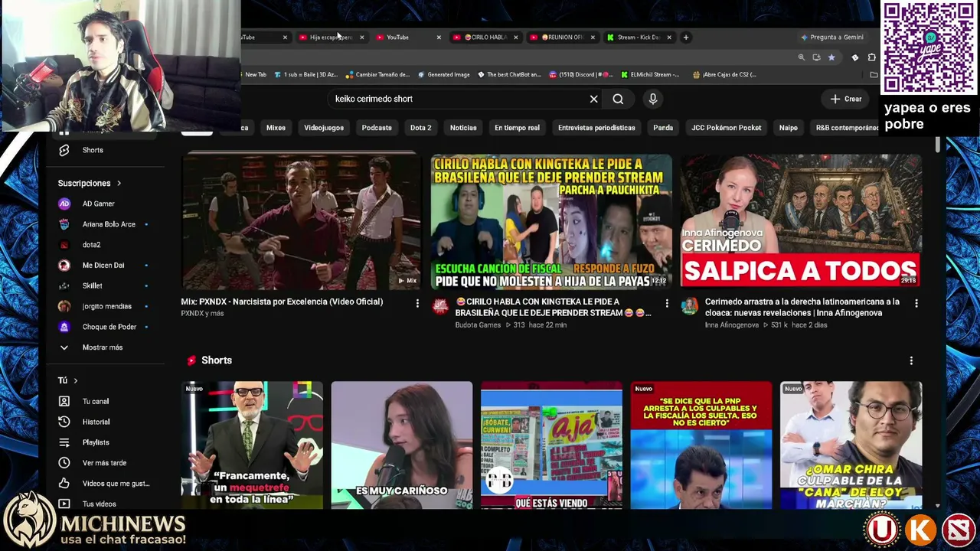Open the 'Mix: PXNDX - Narcisista' title link

282,302
